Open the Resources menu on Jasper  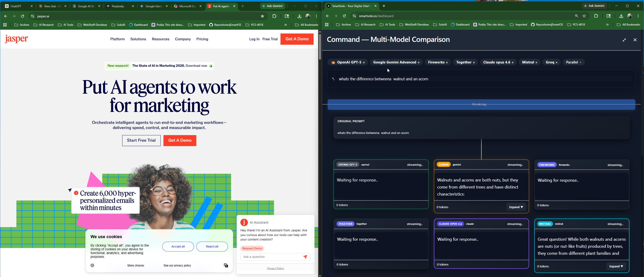point(160,39)
